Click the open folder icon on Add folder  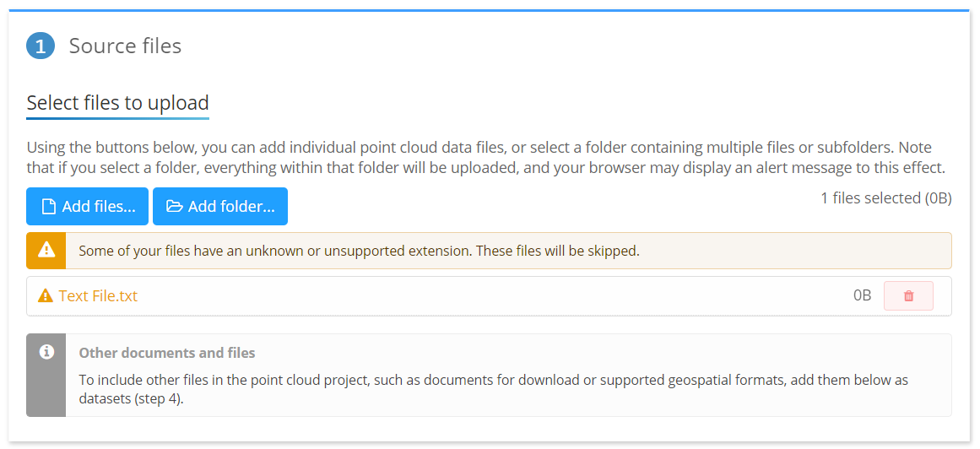point(175,207)
